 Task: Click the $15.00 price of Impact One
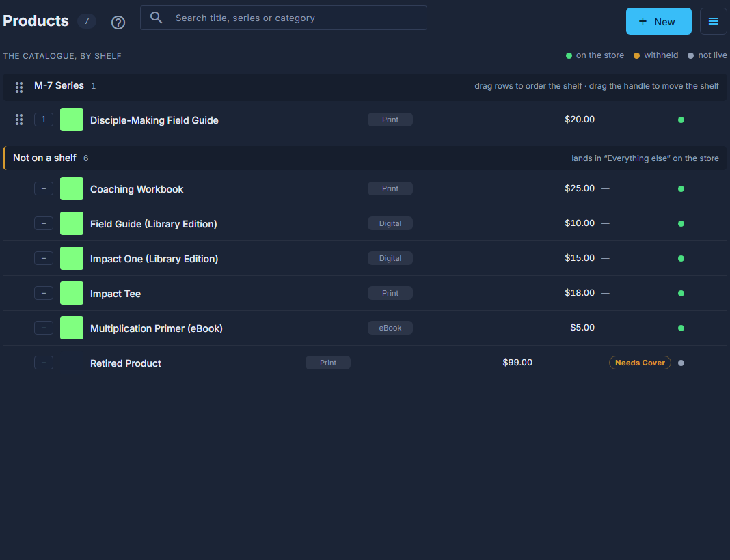(580, 257)
